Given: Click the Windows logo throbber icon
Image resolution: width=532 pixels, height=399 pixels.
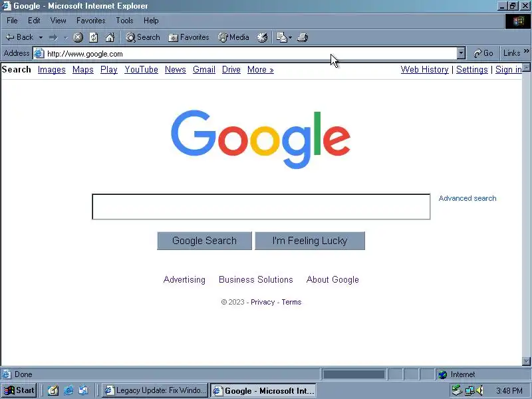Looking at the screenshot, I should tap(518, 21).
